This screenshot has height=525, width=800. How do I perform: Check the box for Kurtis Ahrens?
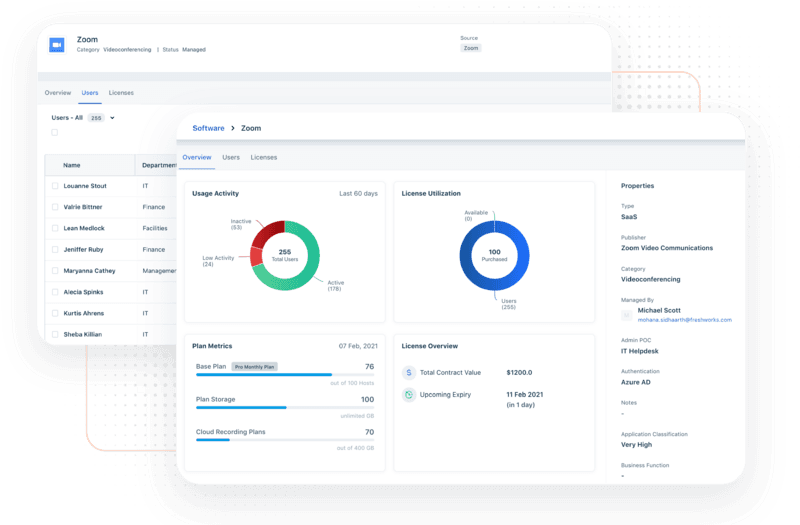click(x=55, y=313)
